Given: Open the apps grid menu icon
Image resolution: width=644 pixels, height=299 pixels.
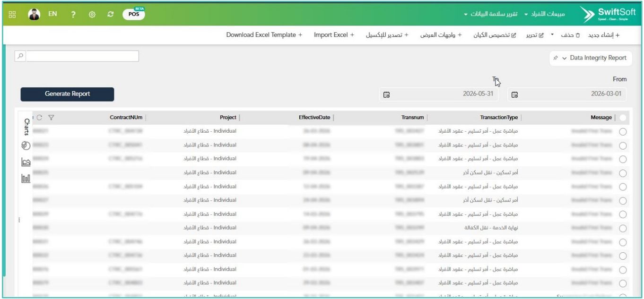Looking at the screenshot, I should pos(12,14).
